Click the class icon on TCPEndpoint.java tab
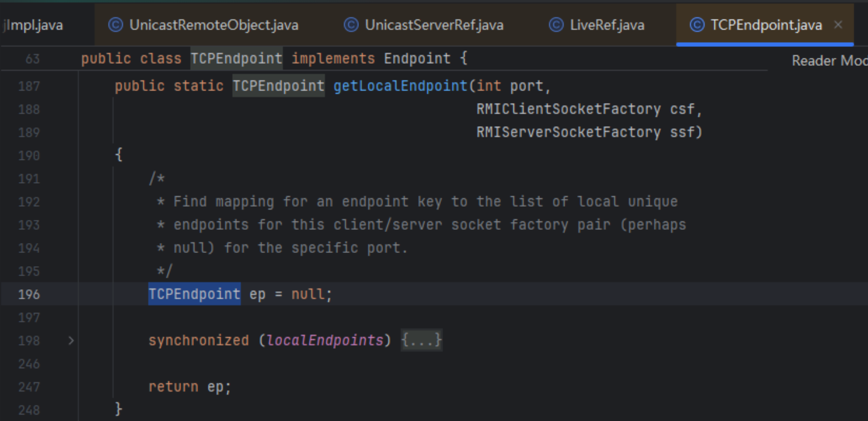This screenshot has height=421, width=868. click(697, 25)
